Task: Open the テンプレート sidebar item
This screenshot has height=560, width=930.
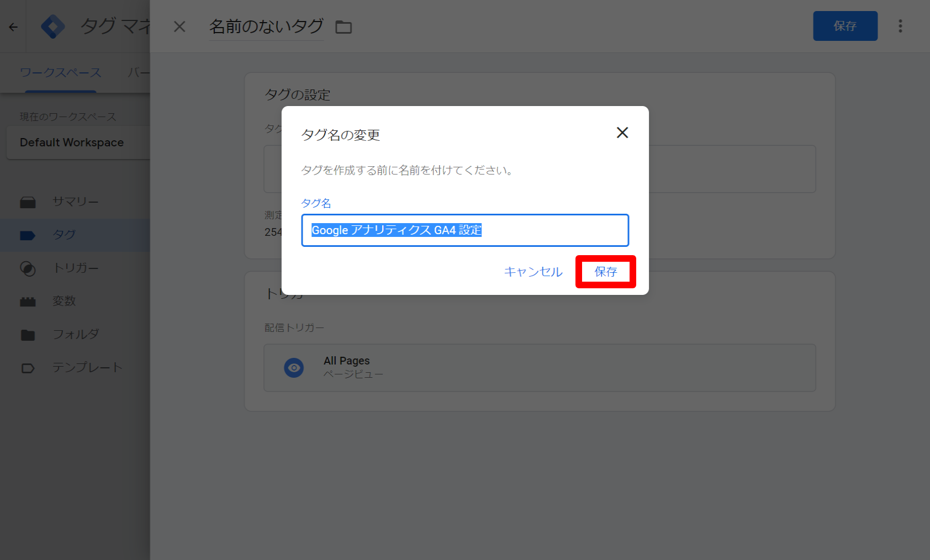Action: coord(87,367)
